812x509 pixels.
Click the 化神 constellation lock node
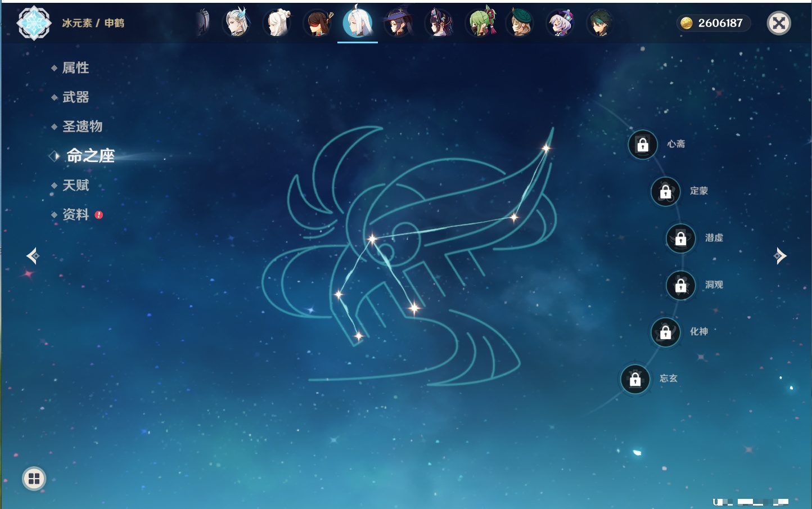[665, 332]
